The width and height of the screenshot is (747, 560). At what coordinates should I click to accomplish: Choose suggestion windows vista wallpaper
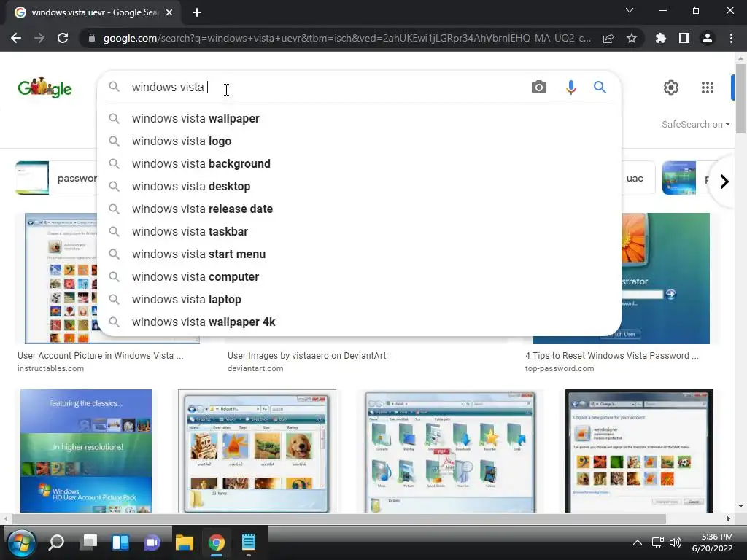(x=359, y=119)
